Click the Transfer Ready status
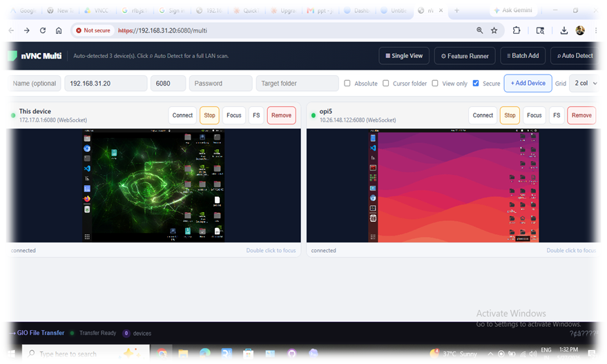The image size is (607, 364). coord(97,333)
